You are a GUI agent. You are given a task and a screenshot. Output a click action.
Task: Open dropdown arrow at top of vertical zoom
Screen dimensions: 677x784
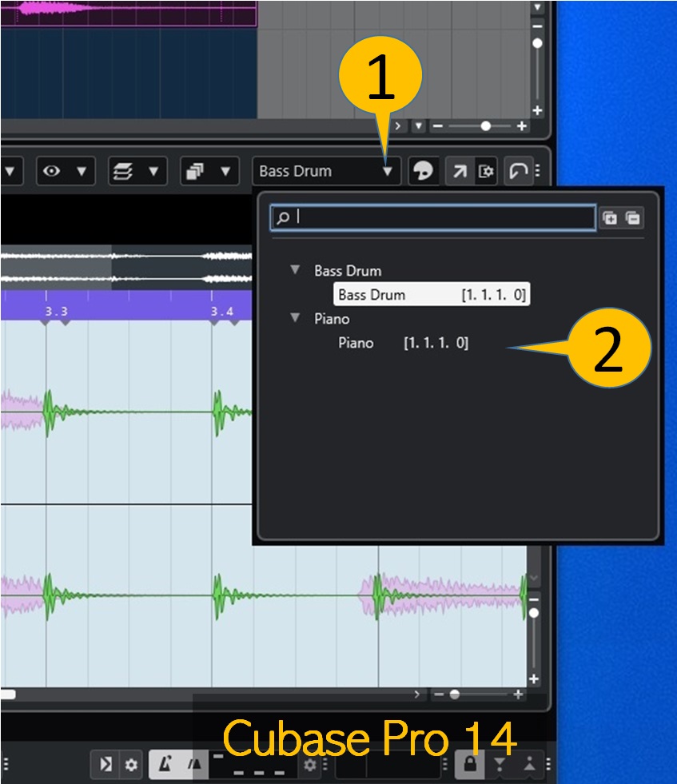click(x=537, y=7)
